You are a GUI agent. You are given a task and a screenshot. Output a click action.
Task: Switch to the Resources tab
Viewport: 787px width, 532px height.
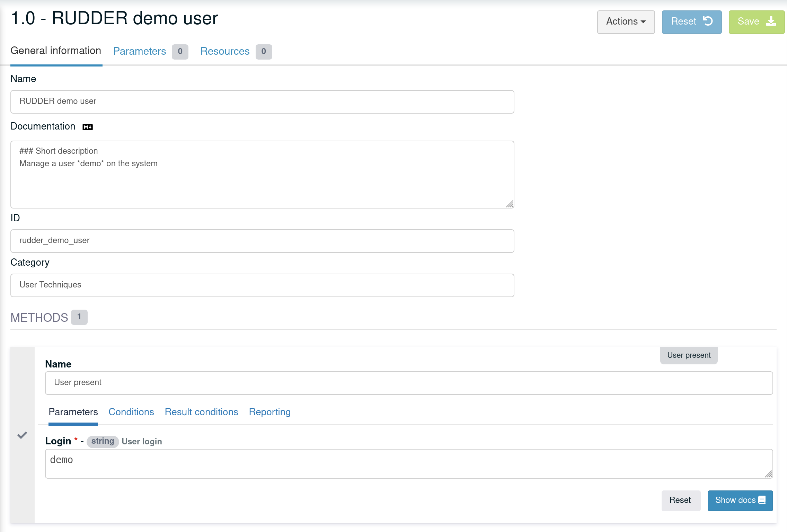pyautogui.click(x=225, y=51)
